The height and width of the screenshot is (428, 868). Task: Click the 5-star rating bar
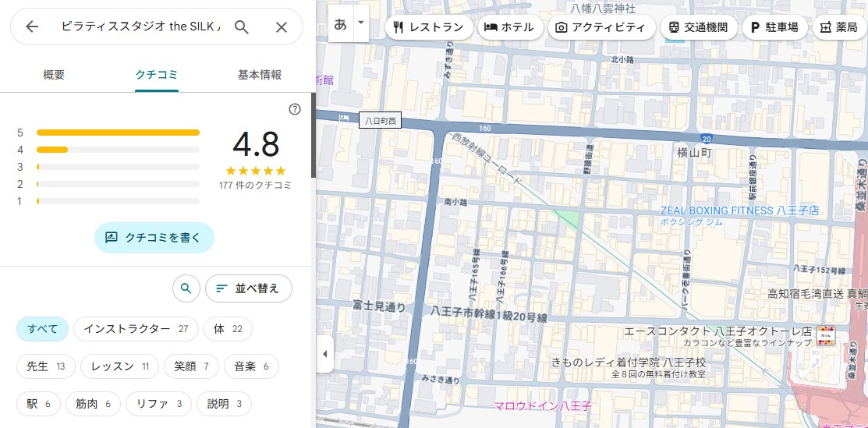click(x=118, y=133)
